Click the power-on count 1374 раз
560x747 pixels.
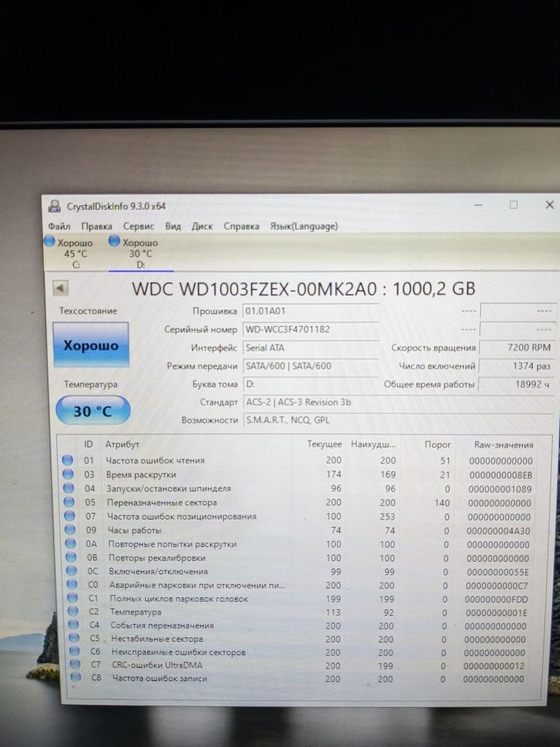coord(517,366)
